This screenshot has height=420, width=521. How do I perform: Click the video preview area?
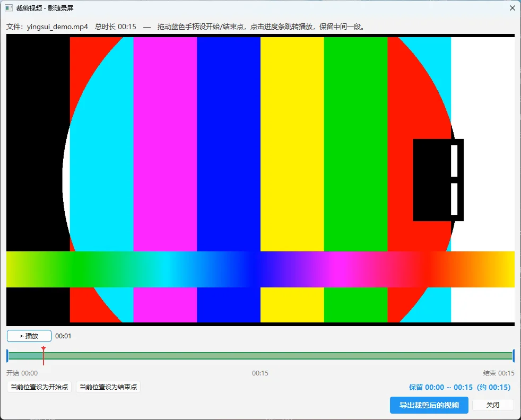click(260, 180)
